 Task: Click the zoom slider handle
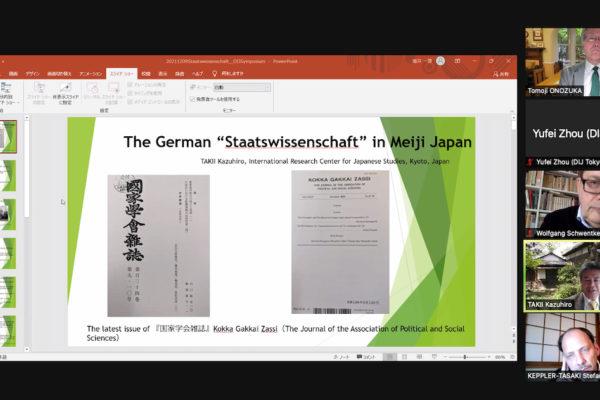(465, 357)
